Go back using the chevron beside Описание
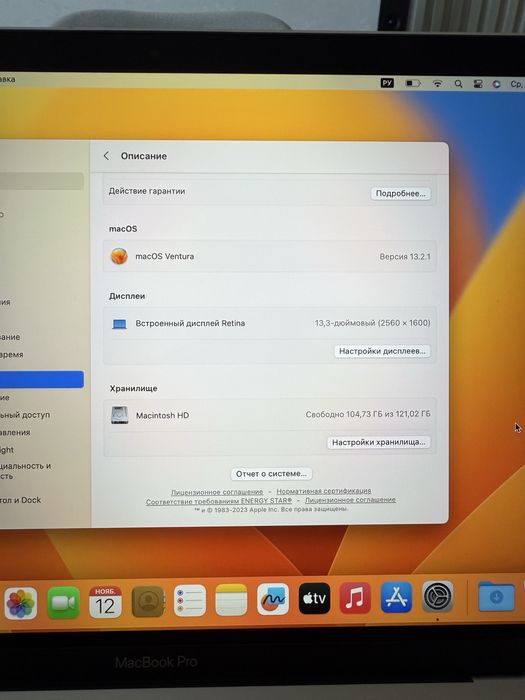The height and width of the screenshot is (700, 525). click(106, 156)
